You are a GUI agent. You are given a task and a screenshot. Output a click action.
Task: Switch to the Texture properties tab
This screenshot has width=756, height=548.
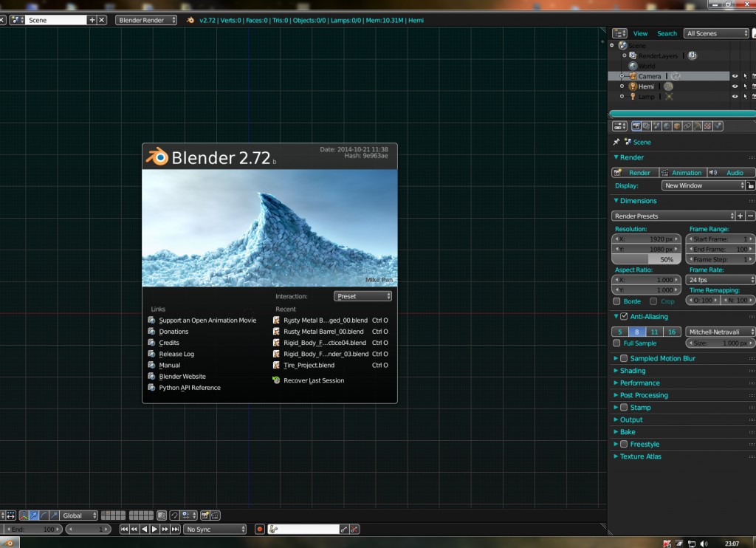click(707, 126)
